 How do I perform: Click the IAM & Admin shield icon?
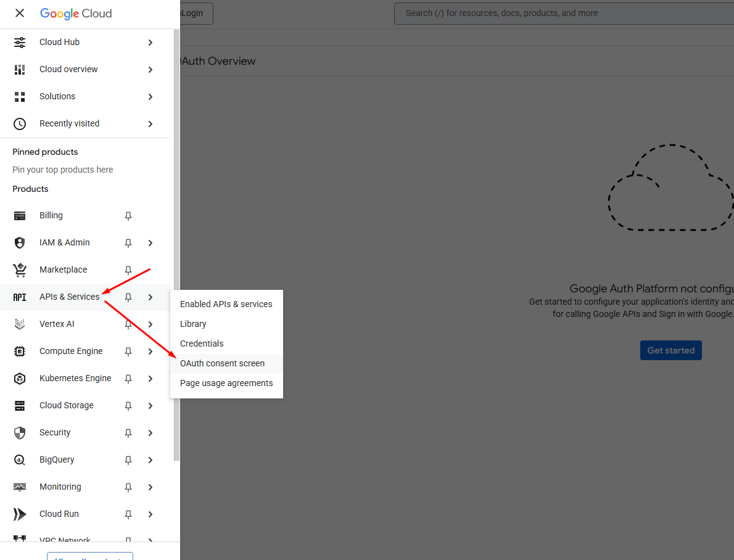[20, 242]
